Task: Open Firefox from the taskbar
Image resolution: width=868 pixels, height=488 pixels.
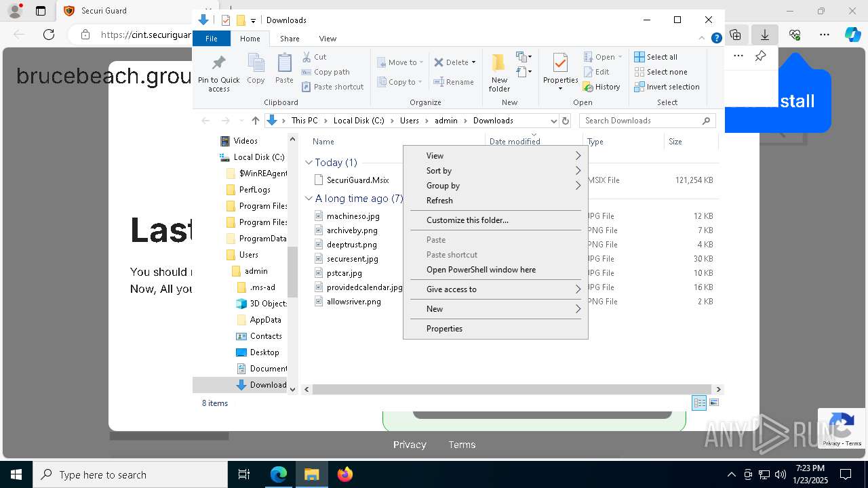Action: (x=345, y=474)
